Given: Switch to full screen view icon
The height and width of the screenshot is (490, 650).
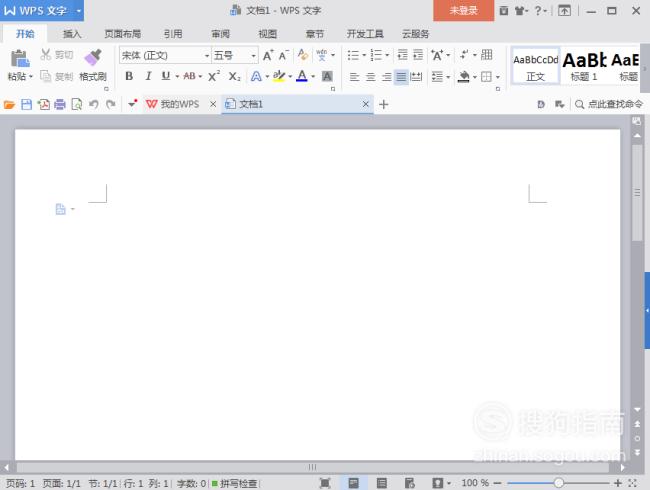Looking at the screenshot, I should [x=325, y=483].
